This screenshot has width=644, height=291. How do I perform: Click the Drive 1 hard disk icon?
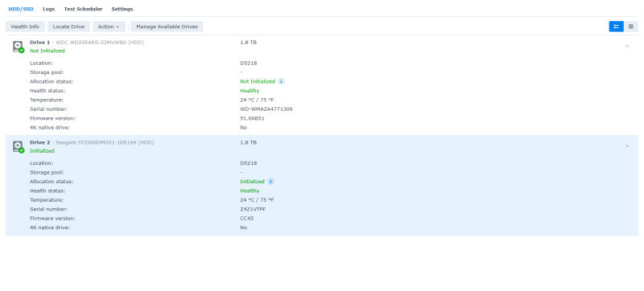click(x=18, y=47)
